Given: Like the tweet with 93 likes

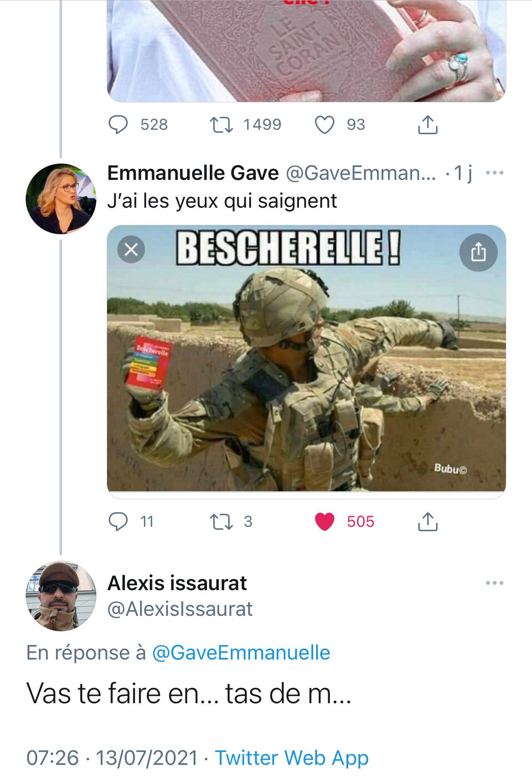Looking at the screenshot, I should click(324, 125).
